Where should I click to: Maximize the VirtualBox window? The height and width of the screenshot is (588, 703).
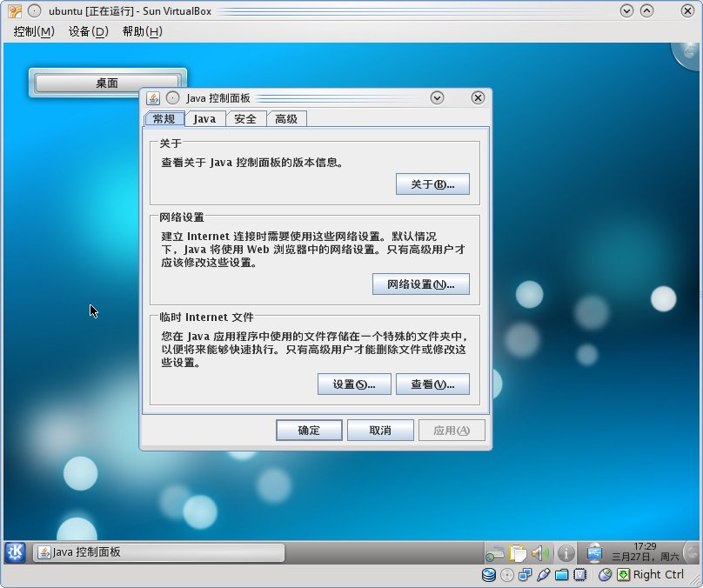[646, 10]
